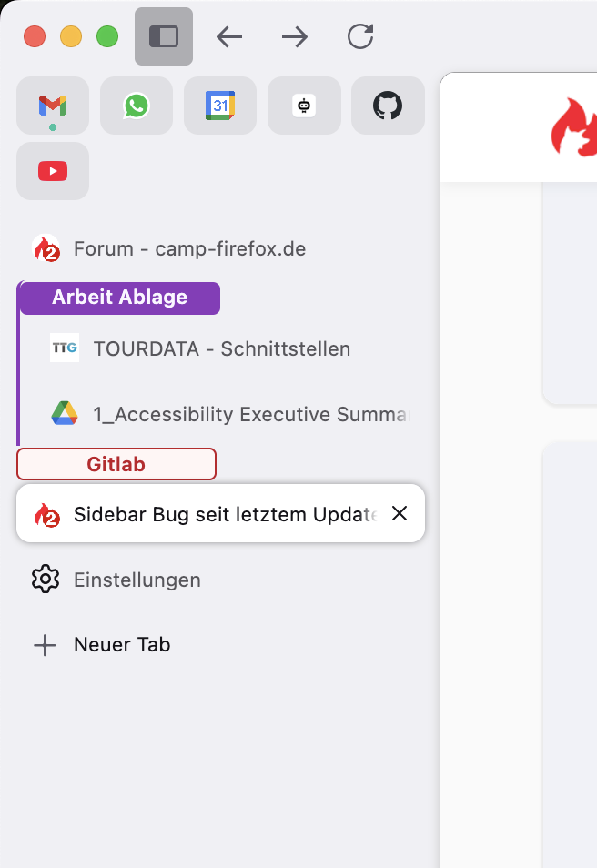Switch to TOURDATA - Schnittstellen tab
This screenshot has width=597, height=868.
pos(221,348)
